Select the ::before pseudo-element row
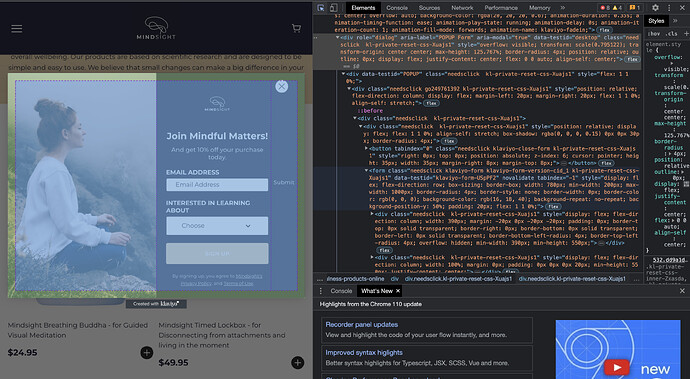690x379 pixels. click(x=370, y=111)
